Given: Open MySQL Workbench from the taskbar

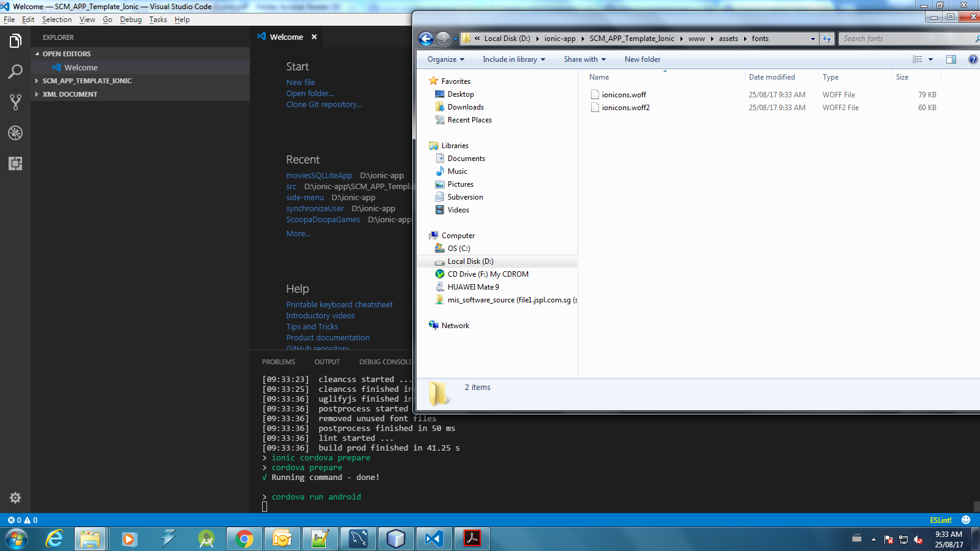Looking at the screenshot, I should [x=358, y=539].
